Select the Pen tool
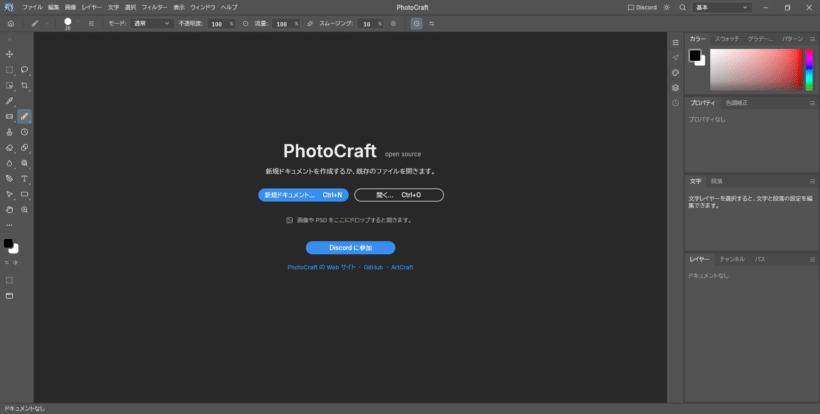The image size is (820, 414). [9, 179]
